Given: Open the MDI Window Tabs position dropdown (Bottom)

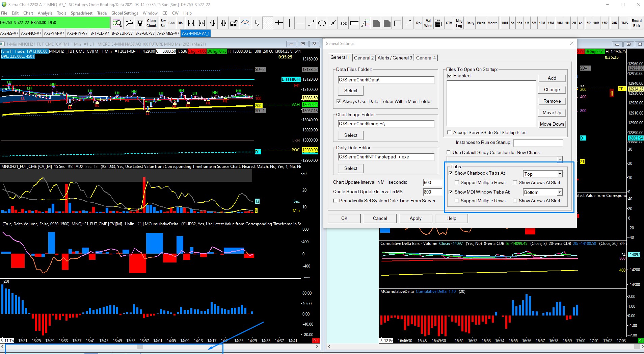Looking at the screenshot, I should pos(559,192).
